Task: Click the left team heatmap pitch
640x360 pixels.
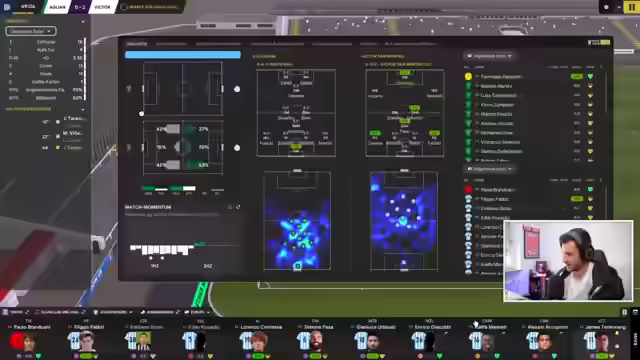Action: (x=297, y=221)
